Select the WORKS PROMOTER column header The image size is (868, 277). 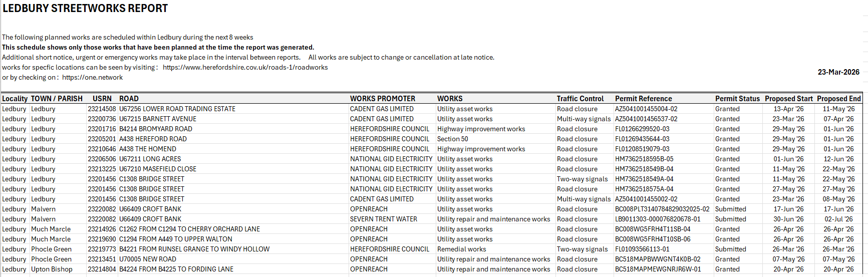(382, 99)
